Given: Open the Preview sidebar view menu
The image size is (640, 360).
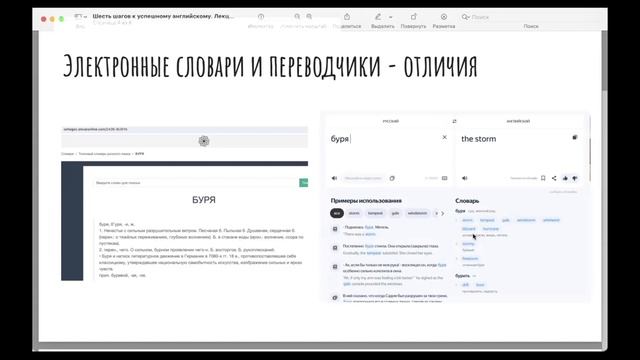Looking at the screenshot, I should click(80, 17).
